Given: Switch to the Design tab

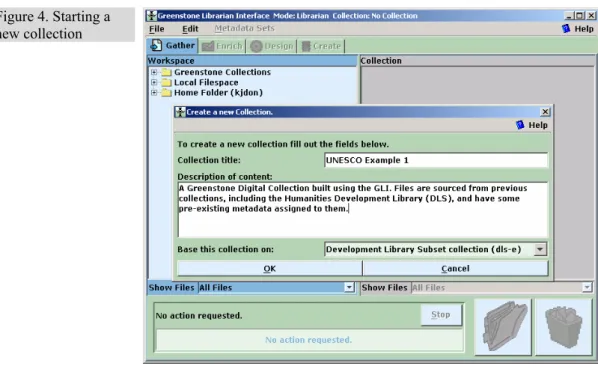Looking at the screenshot, I should (272, 46).
